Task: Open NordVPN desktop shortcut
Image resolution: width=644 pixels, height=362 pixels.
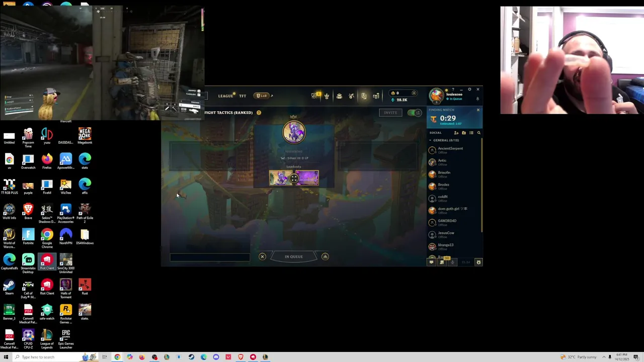Action: click(66, 236)
